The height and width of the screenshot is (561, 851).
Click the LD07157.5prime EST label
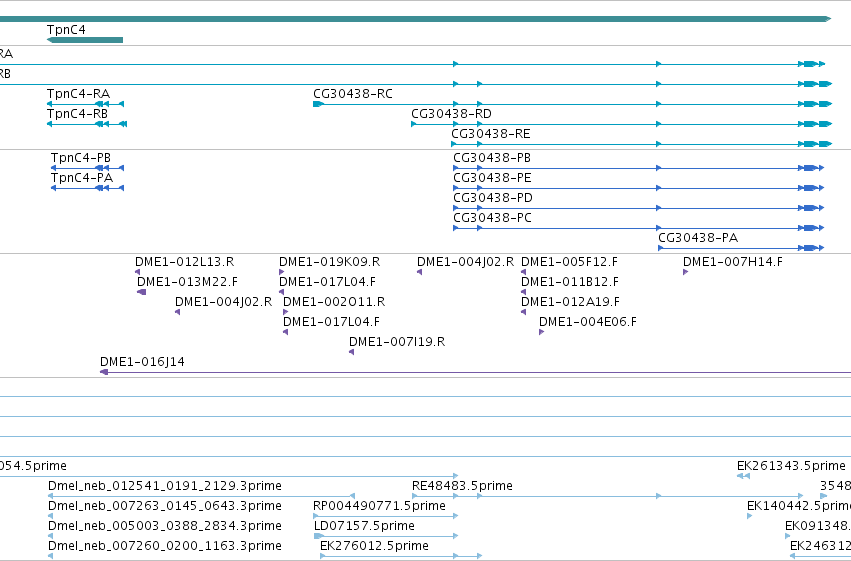[x=364, y=526]
